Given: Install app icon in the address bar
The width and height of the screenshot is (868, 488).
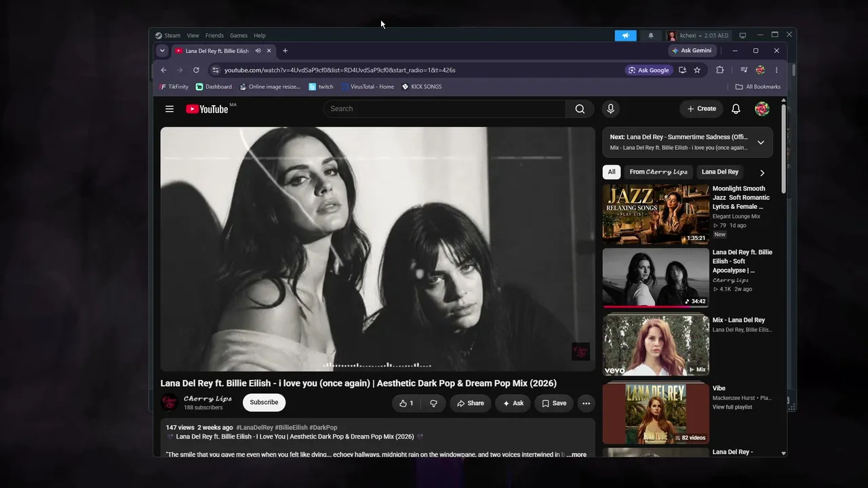Looking at the screenshot, I should click(x=682, y=70).
